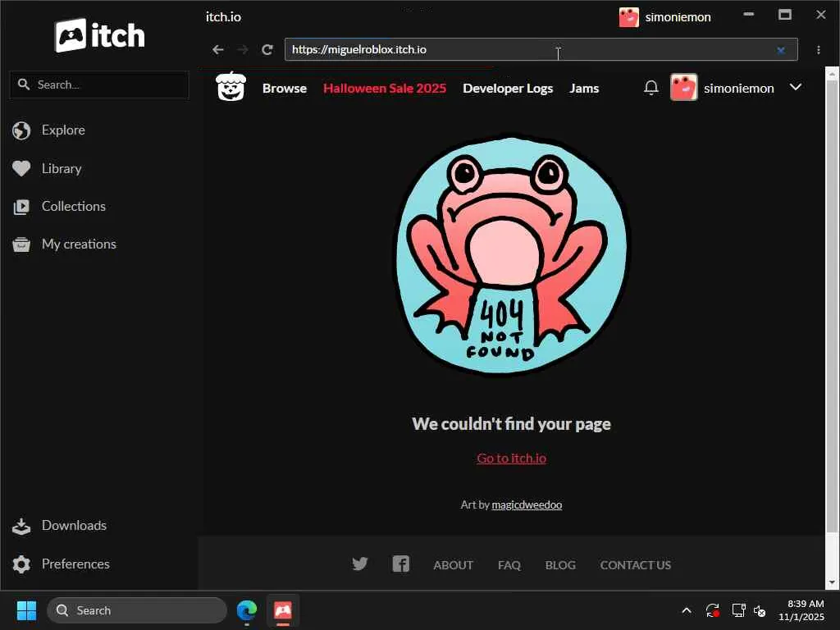Show hidden system tray icons
Viewport: 840px width, 630px height.
pos(687,610)
